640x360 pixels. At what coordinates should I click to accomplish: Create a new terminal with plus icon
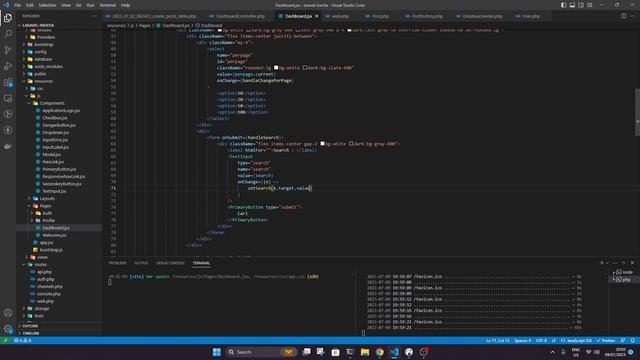(602, 263)
